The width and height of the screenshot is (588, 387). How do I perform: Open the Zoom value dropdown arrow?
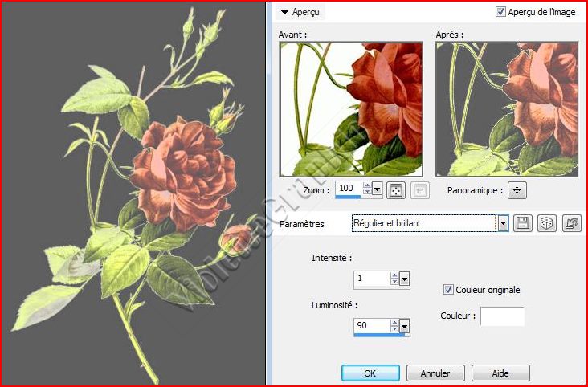click(x=378, y=189)
